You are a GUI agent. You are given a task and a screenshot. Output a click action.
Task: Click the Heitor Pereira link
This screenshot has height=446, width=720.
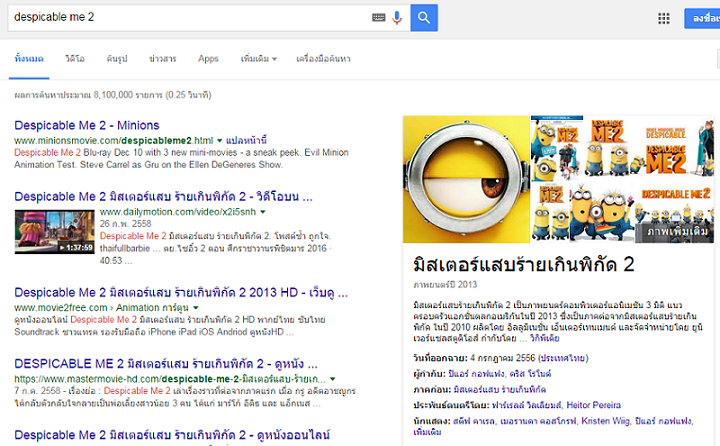click(x=593, y=405)
